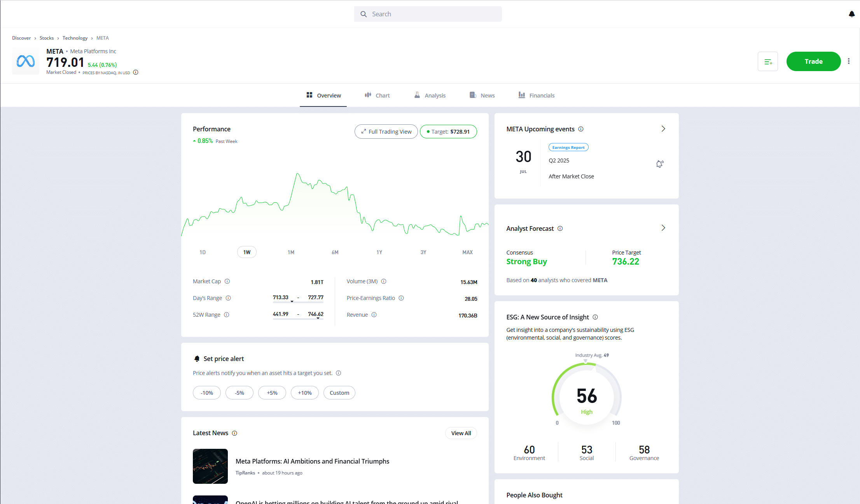Click the Day's Range slider bar
860x504 pixels.
click(298, 302)
